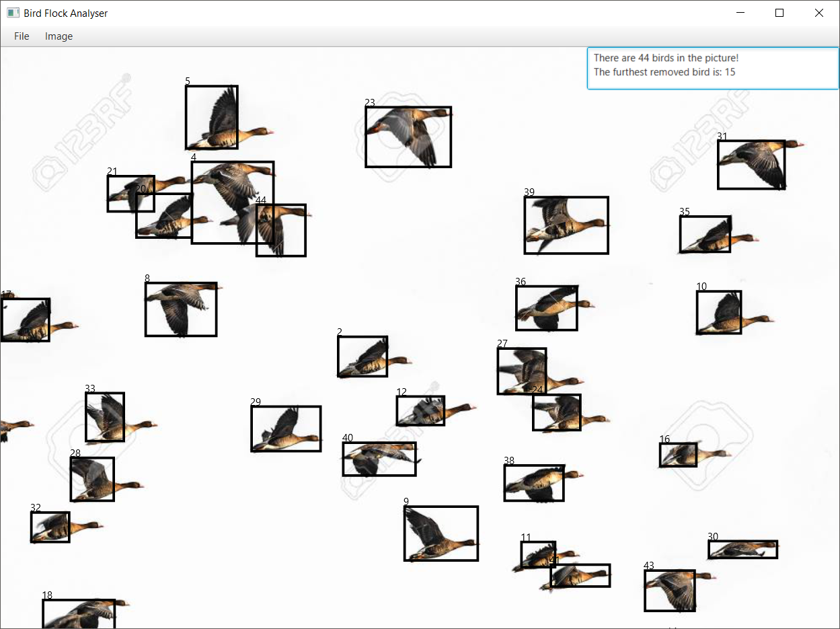Select bird bounding box number 5
This screenshot has width=840, height=629.
click(211, 117)
